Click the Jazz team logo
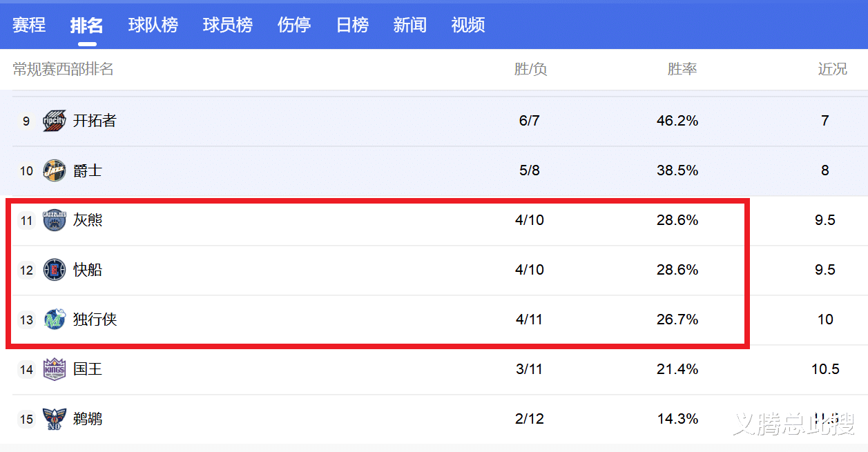 point(54,170)
